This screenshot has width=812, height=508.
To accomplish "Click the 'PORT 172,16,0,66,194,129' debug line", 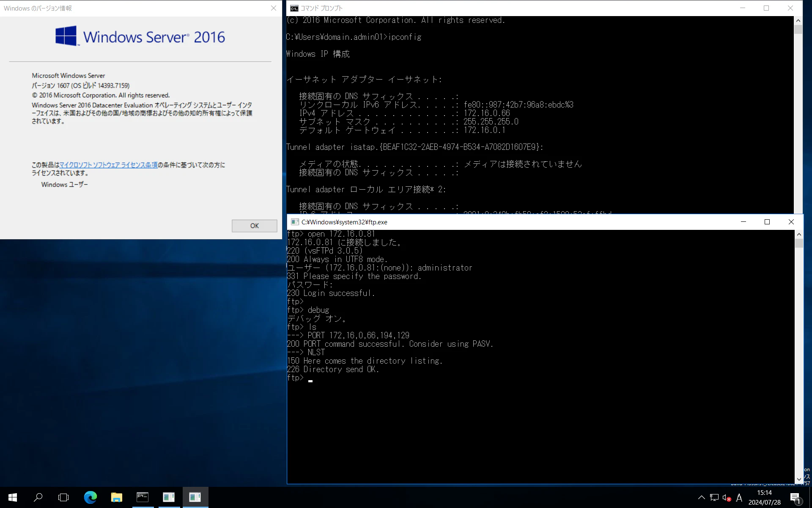I will coord(348,335).
